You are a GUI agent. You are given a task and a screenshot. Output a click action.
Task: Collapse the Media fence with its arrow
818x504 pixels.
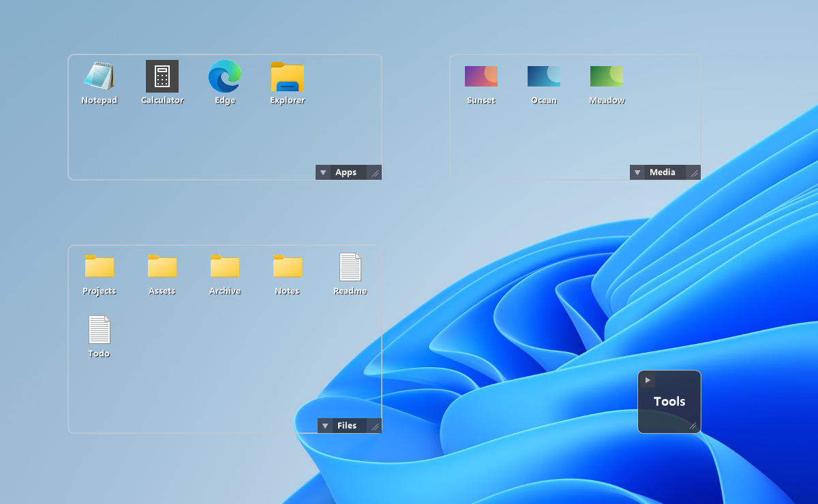pos(637,172)
